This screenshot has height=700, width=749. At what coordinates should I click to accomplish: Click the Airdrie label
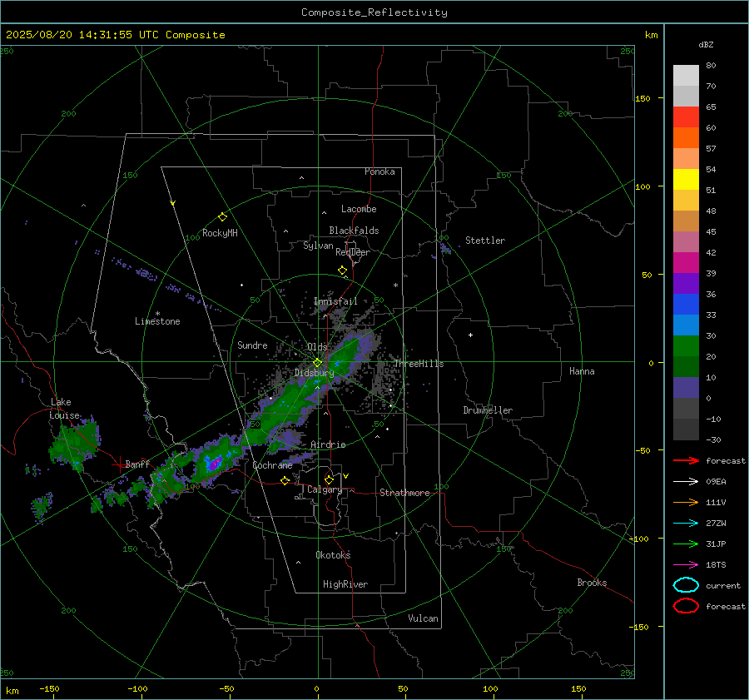coord(328,444)
